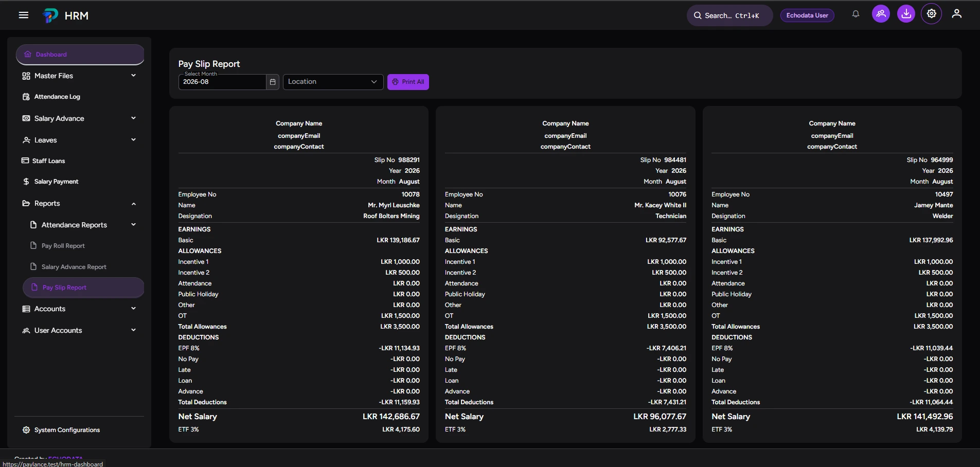The width and height of the screenshot is (980, 467).
Task: Expand the Master Files chevron
Action: (134, 76)
